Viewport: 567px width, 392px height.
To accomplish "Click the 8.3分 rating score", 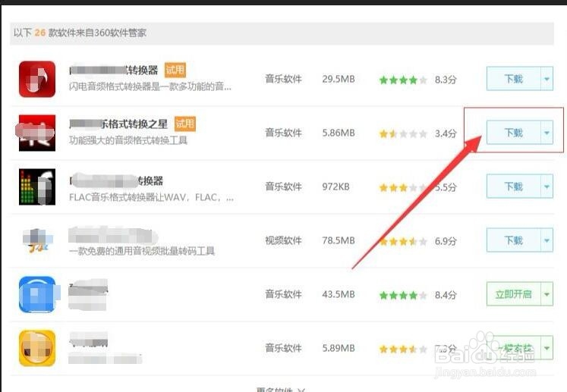I will [446, 80].
